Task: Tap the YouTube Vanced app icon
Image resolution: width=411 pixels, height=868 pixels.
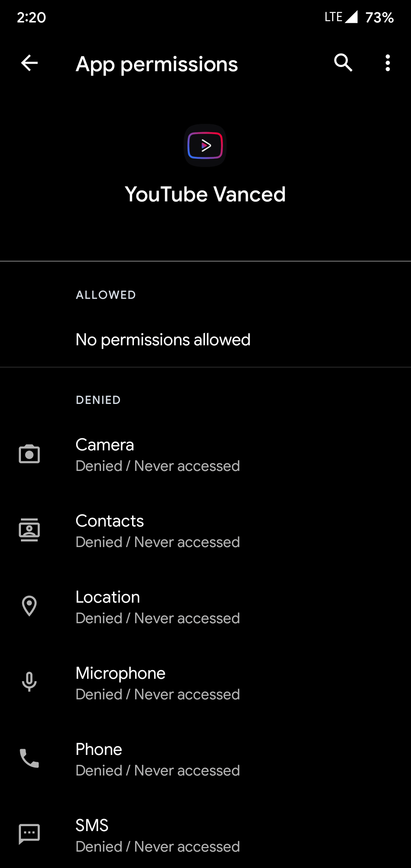Action: click(x=205, y=145)
